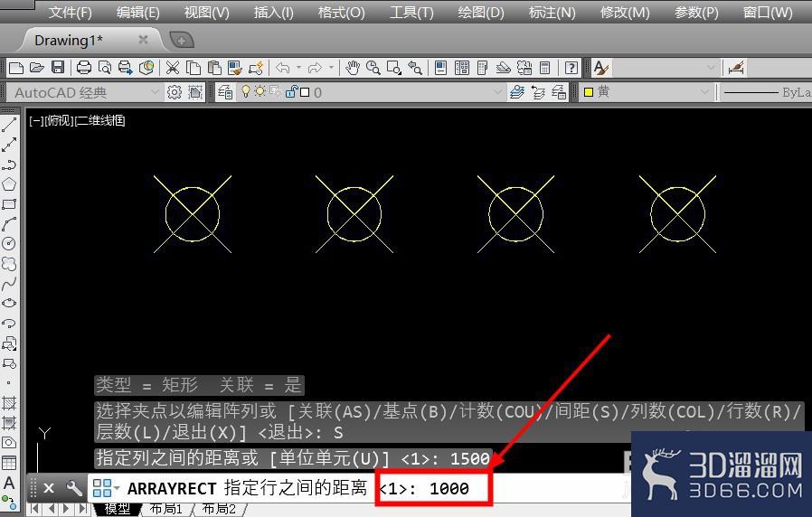Image resolution: width=812 pixels, height=517 pixels.
Task: Close the command line with X
Action: tap(49, 488)
